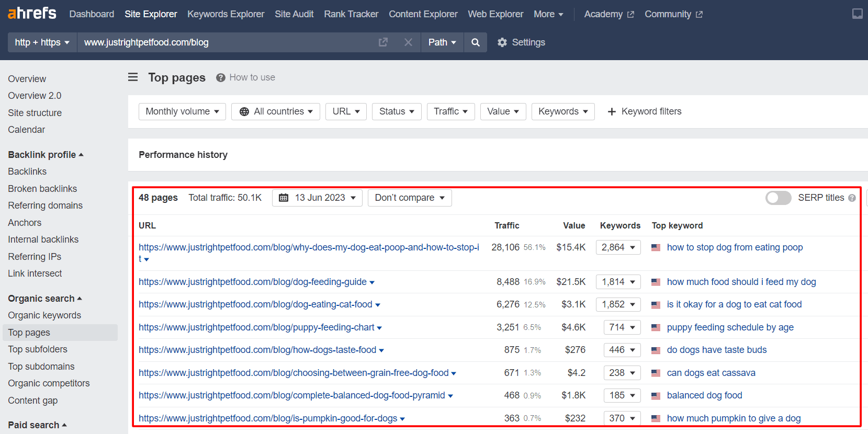Open the Traffic filter dropdown
The width and height of the screenshot is (868, 434).
point(450,111)
